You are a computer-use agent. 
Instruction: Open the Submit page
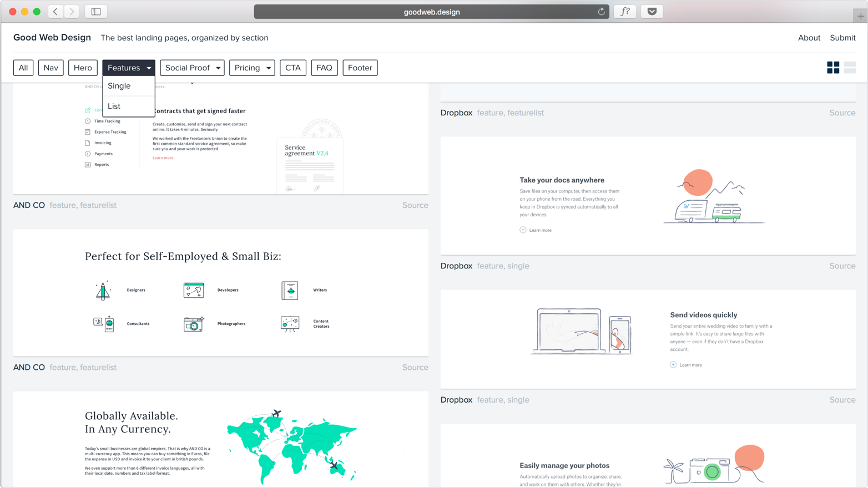[842, 38]
